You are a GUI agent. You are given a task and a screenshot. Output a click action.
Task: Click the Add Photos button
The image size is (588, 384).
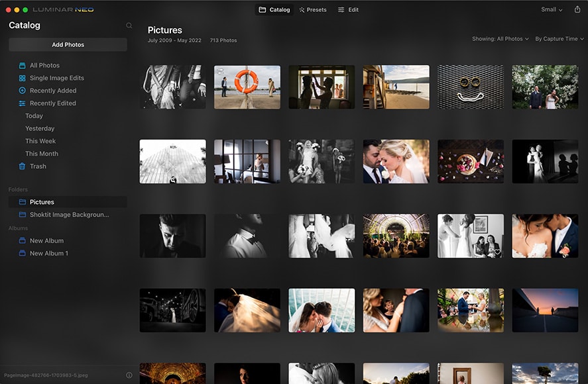pyautogui.click(x=68, y=44)
